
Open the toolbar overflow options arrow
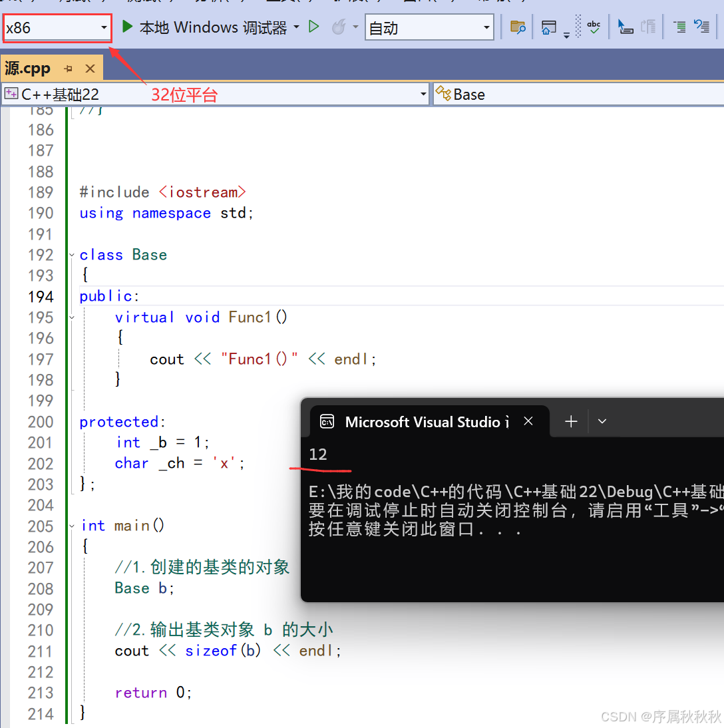coord(566,35)
